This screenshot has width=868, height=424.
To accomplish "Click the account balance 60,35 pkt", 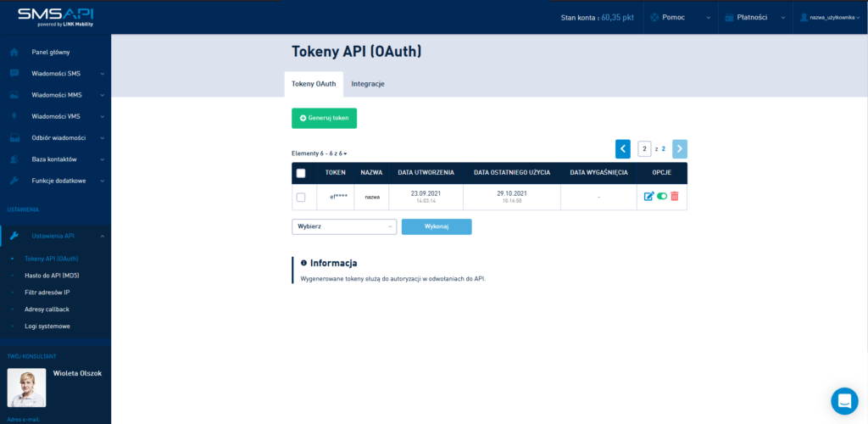I will (617, 17).
